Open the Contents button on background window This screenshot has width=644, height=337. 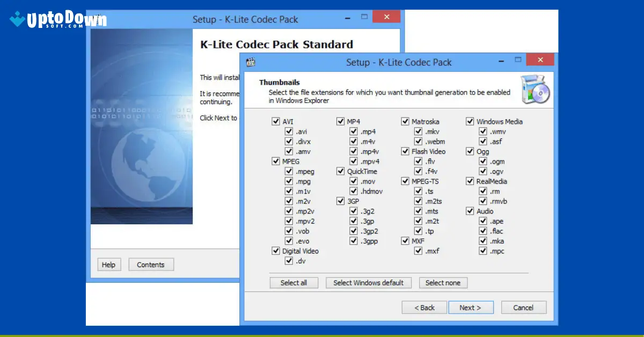(x=151, y=265)
